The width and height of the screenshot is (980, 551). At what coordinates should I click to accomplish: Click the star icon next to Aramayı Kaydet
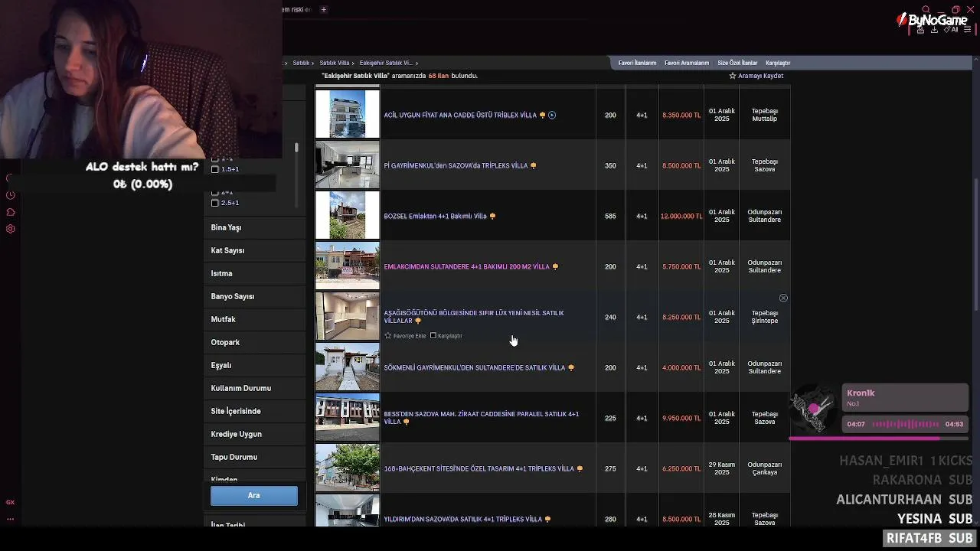click(x=732, y=76)
